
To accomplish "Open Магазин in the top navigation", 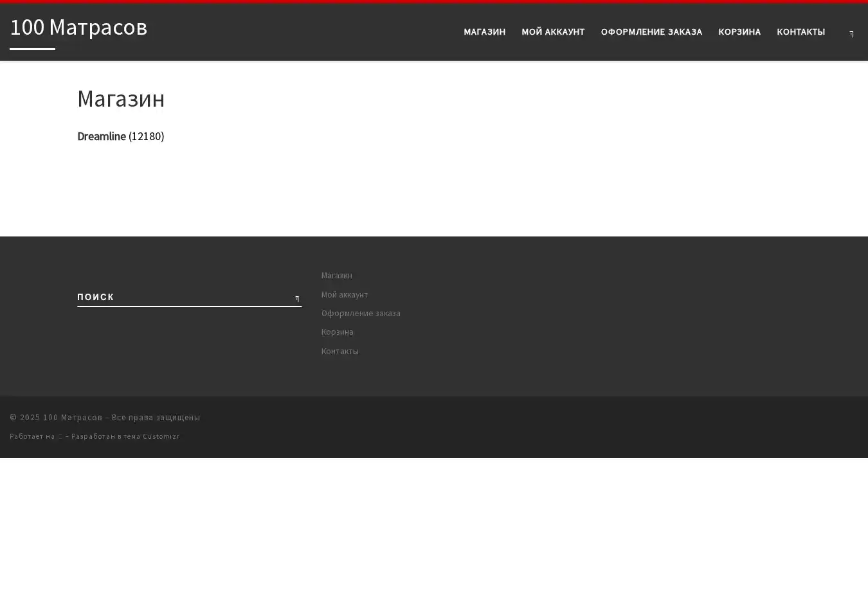I will tap(484, 32).
